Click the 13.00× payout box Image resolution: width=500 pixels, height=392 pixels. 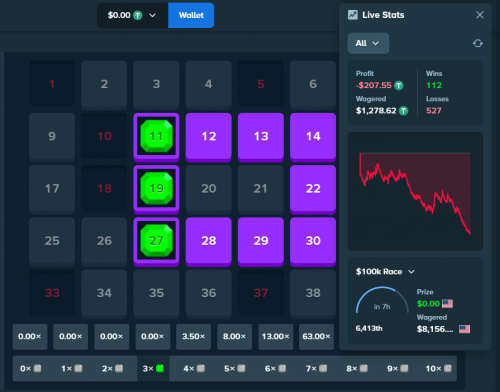point(275,337)
